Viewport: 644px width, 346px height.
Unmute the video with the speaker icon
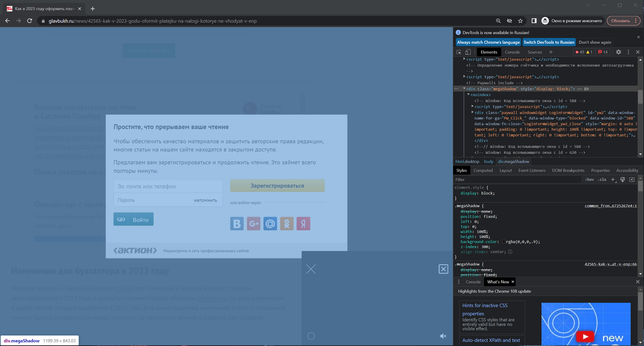443,336
